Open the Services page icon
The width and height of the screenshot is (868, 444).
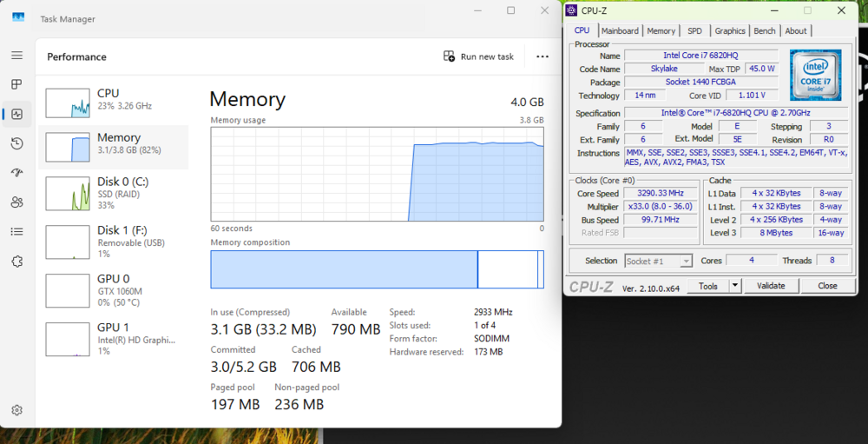click(x=16, y=261)
